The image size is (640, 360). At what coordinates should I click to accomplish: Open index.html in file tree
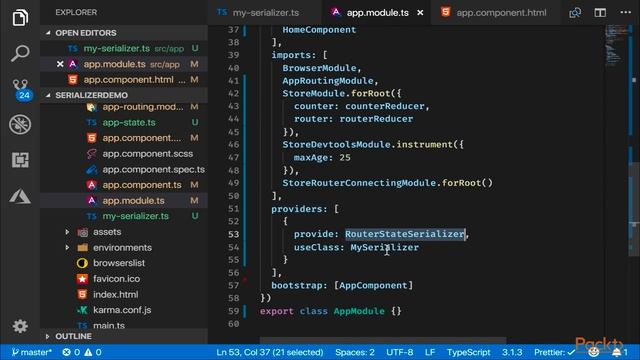point(124,295)
